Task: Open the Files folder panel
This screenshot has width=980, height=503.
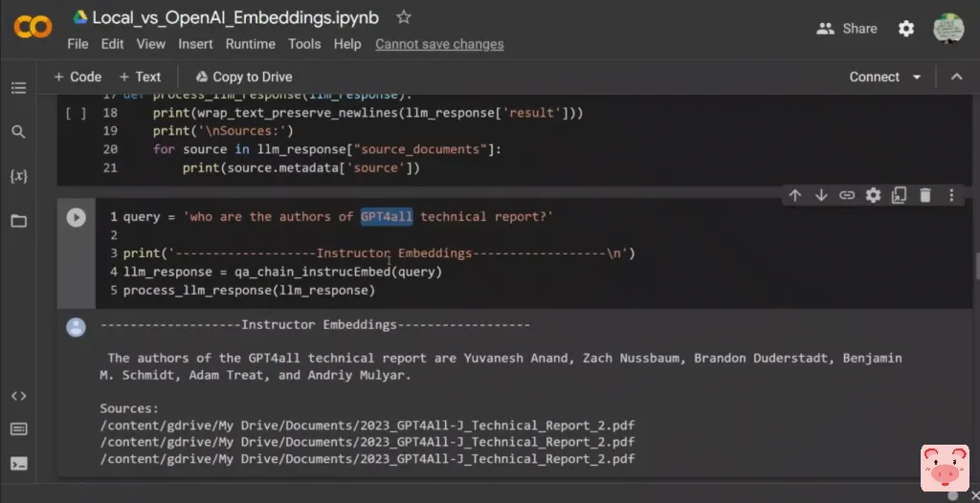Action: click(19, 221)
